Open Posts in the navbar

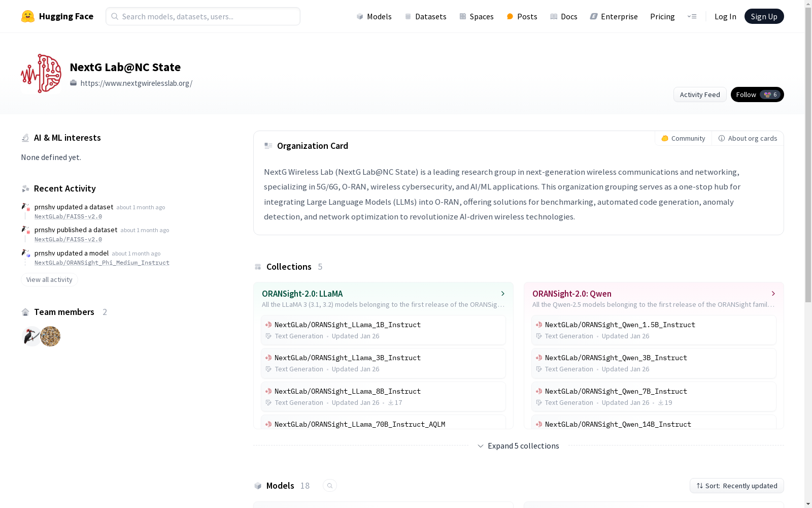(x=522, y=16)
